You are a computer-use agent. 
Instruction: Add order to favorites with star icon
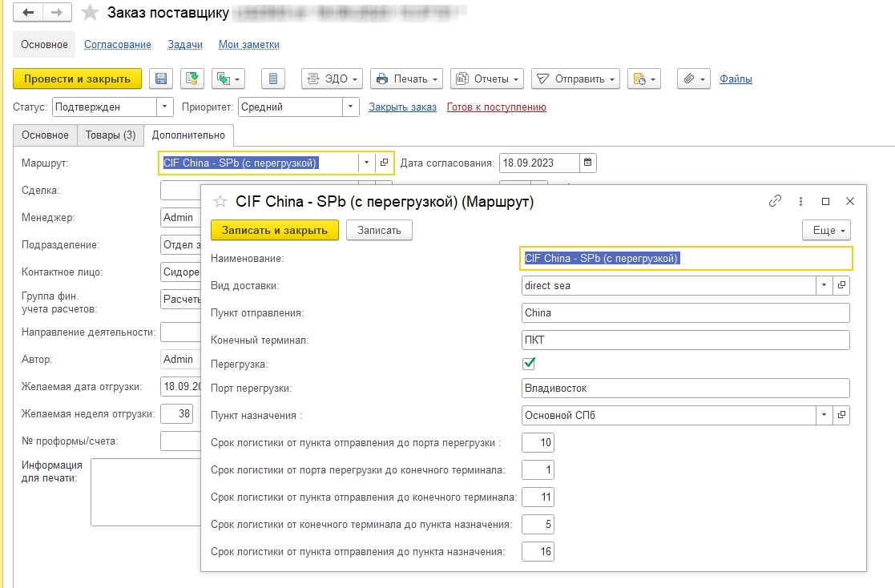pos(90,13)
